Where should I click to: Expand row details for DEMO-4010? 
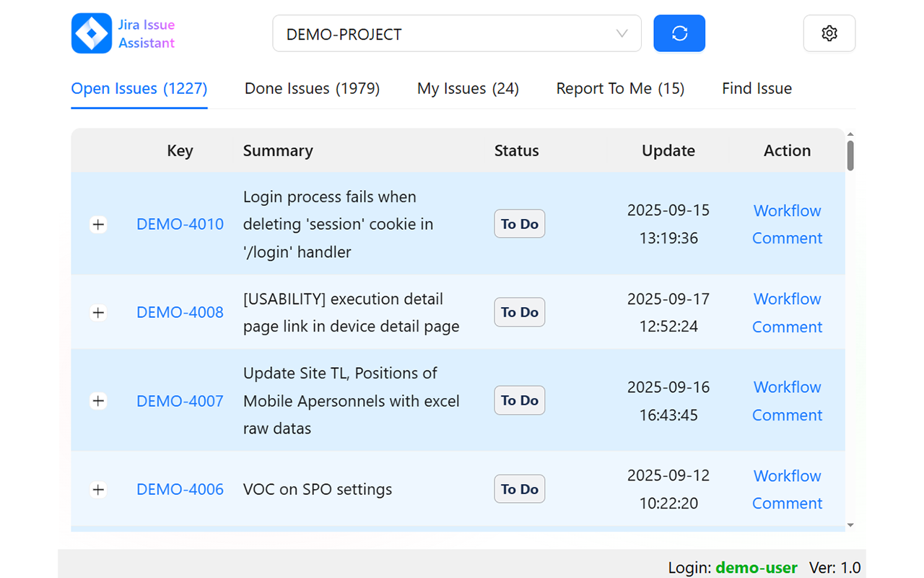tap(98, 225)
